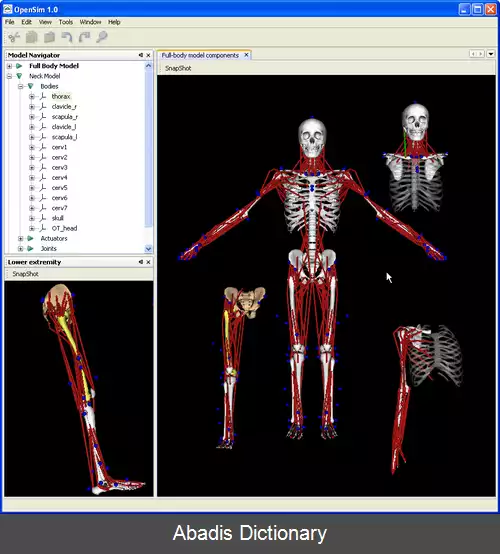Image resolution: width=500 pixels, height=554 pixels.
Task: Open the Tools menu
Action: pos(66,22)
